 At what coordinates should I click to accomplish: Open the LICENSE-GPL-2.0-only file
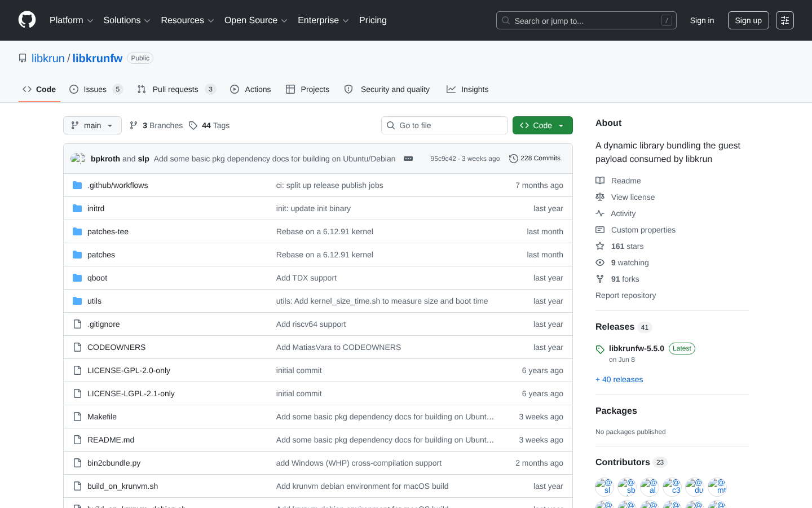pyautogui.click(x=129, y=370)
